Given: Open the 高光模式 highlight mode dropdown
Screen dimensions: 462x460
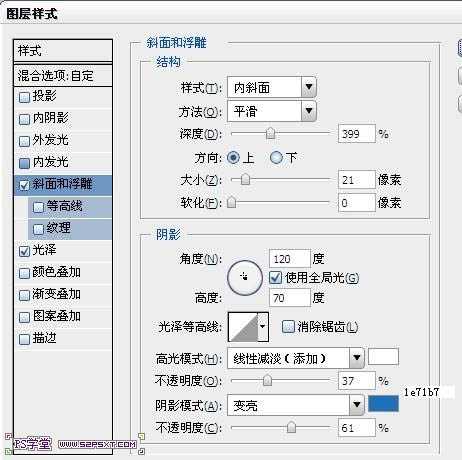Looking at the screenshot, I should pyautogui.click(x=296, y=358).
